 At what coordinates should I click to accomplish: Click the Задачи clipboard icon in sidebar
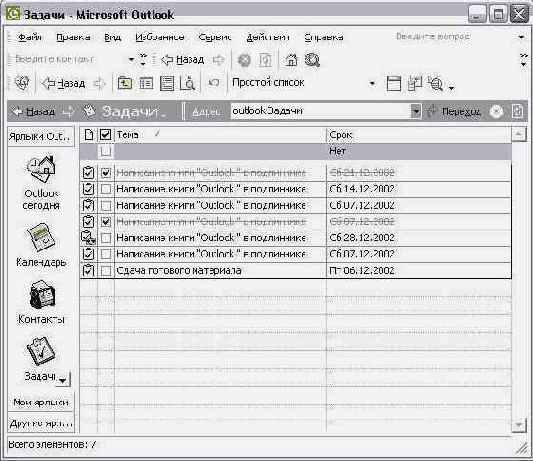click(41, 351)
